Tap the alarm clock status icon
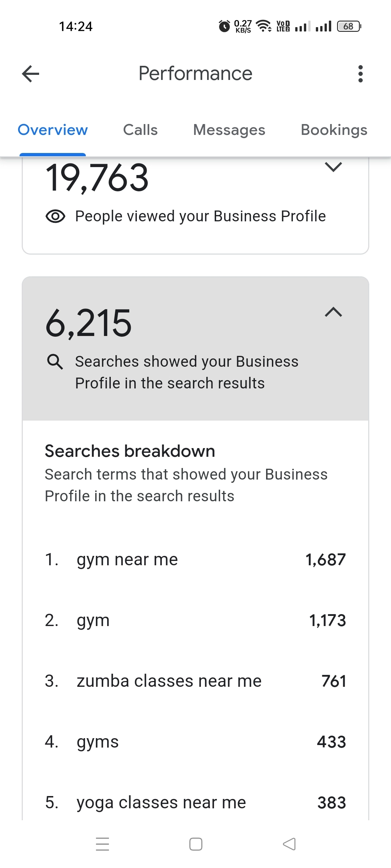Viewport: 391px width, 868px height. click(224, 26)
